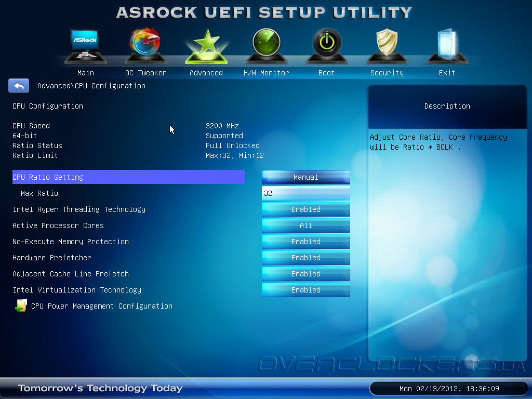Click the Tomorrow's Technology Today slogan

point(100,388)
